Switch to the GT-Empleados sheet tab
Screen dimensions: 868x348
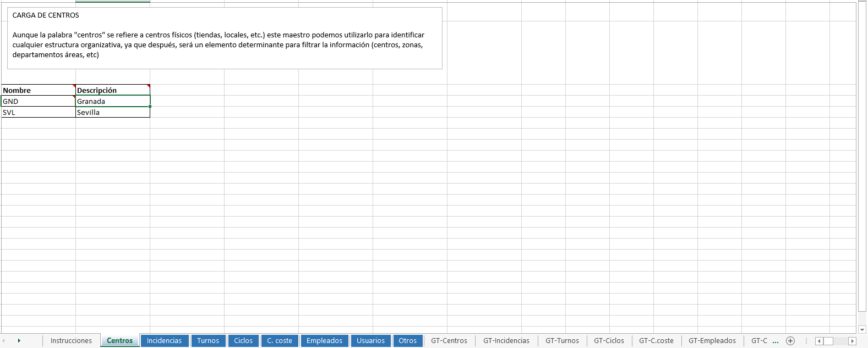712,341
